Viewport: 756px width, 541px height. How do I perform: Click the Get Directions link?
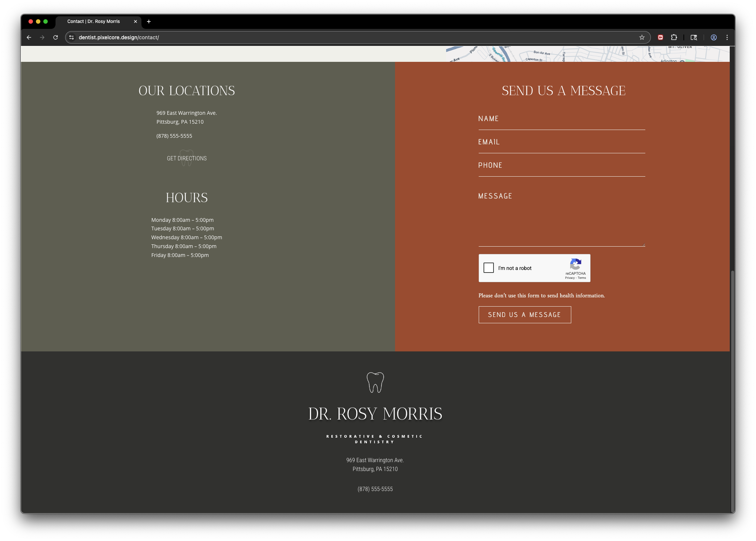(x=187, y=158)
